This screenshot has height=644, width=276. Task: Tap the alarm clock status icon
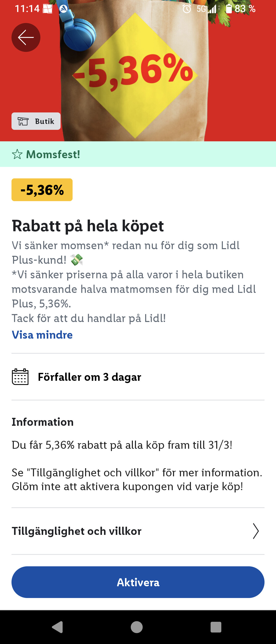[x=187, y=9]
